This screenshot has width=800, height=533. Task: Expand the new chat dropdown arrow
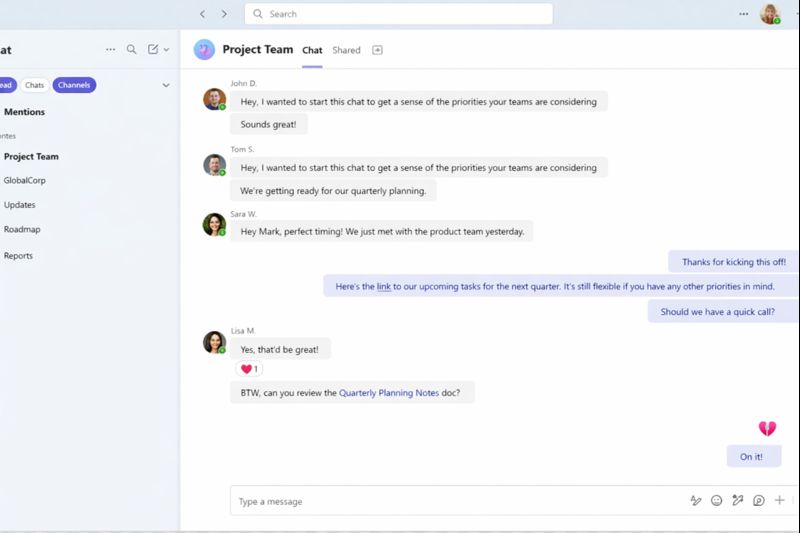click(x=166, y=49)
